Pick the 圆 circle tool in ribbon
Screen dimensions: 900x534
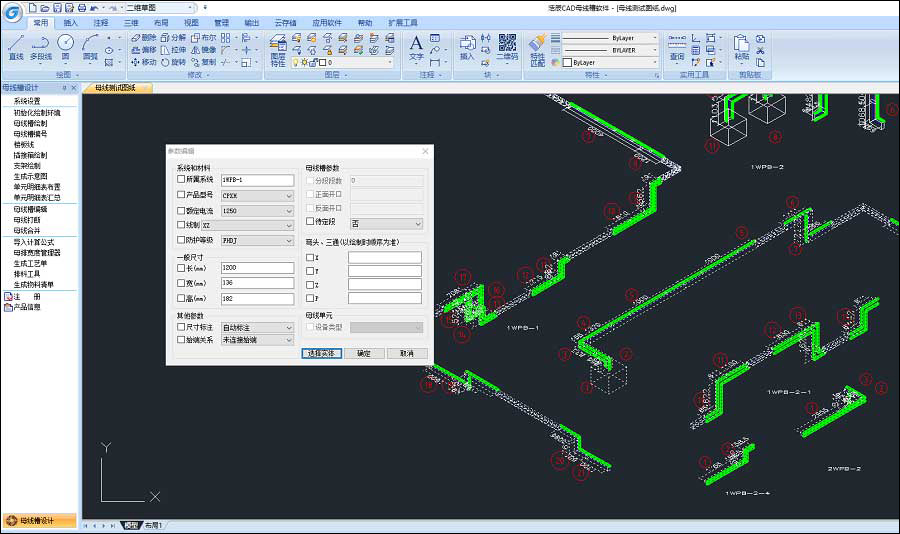[x=65, y=46]
